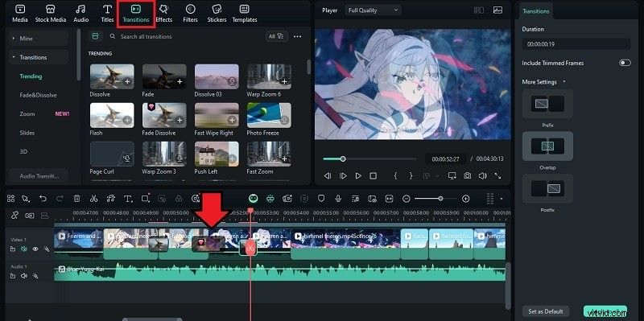Undo the last timeline action

pyautogui.click(x=43, y=199)
